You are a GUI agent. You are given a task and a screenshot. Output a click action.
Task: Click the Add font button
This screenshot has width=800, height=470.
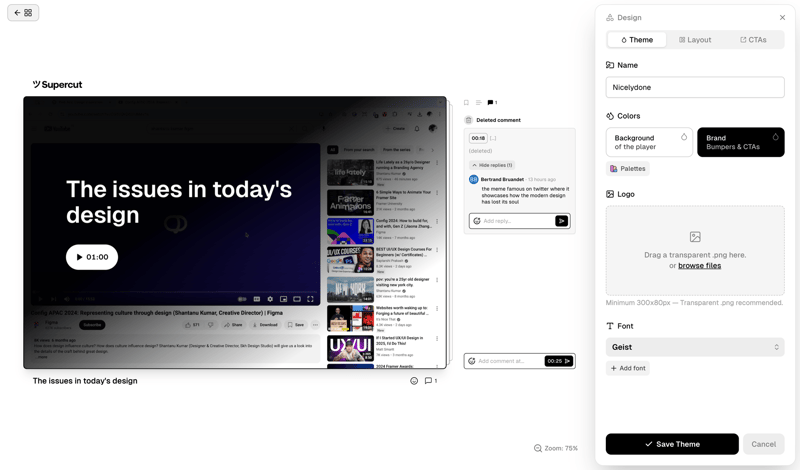click(628, 368)
